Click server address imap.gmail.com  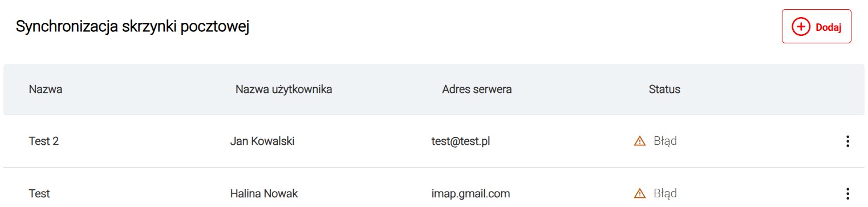pos(470,194)
